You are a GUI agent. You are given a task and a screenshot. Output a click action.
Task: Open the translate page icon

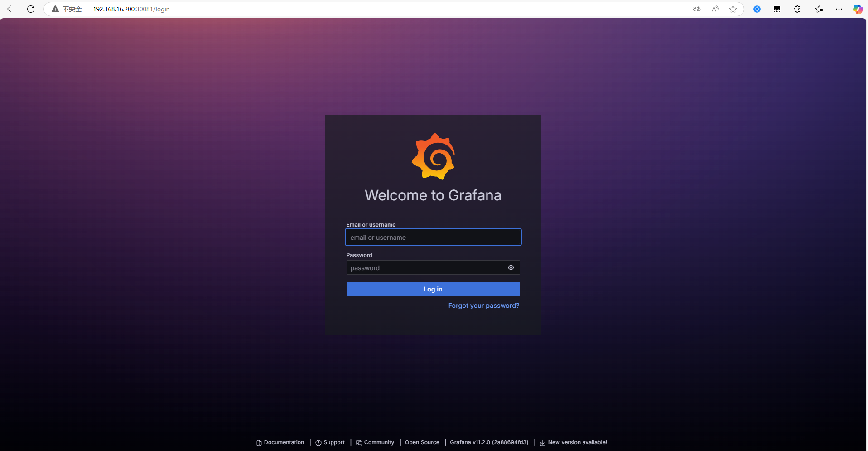point(697,9)
